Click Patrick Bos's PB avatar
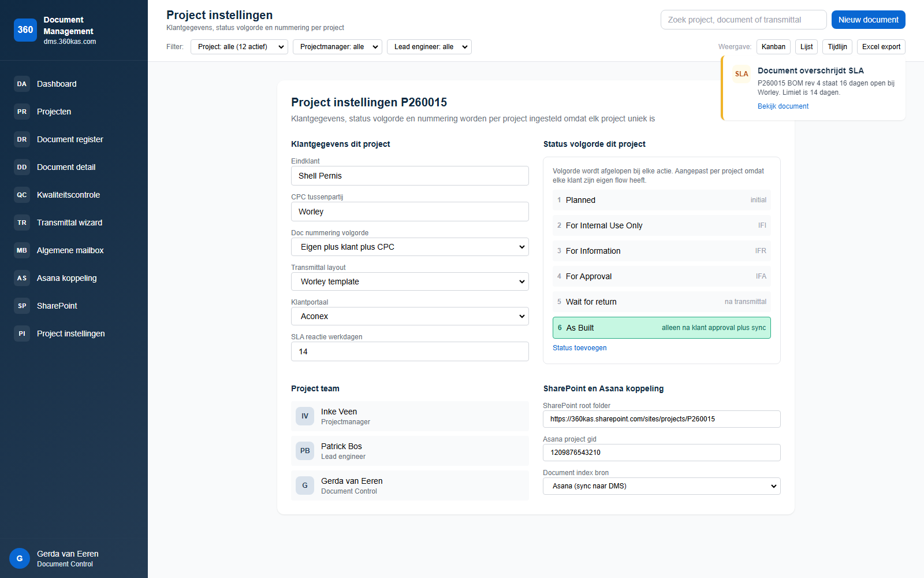 coord(305,451)
